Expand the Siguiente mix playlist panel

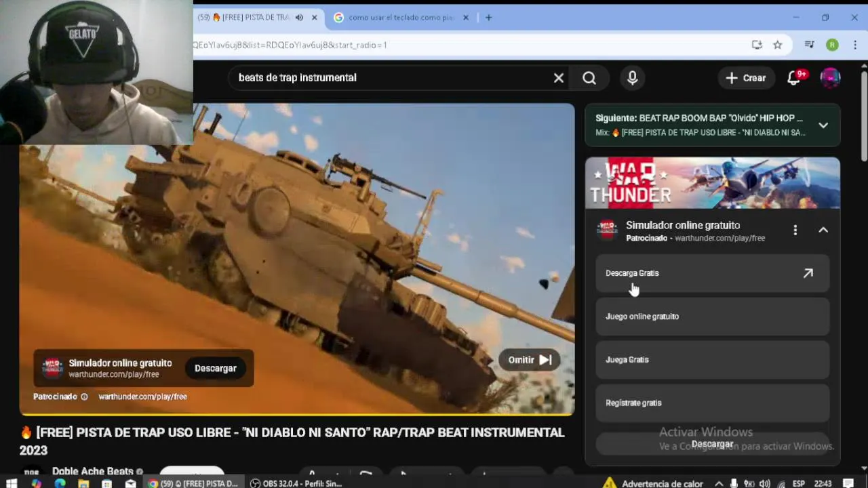pyautogui.click(x=823, y=125)
